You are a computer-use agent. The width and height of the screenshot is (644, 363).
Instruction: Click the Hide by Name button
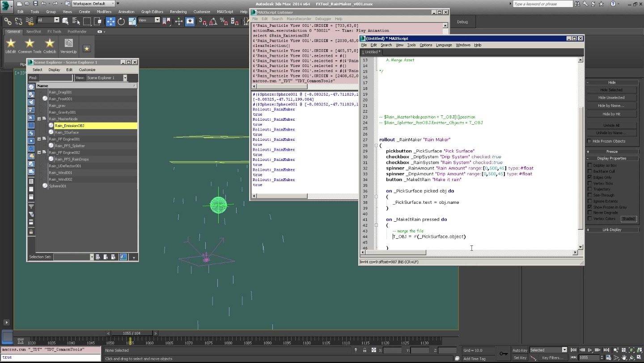click(611, 106)
